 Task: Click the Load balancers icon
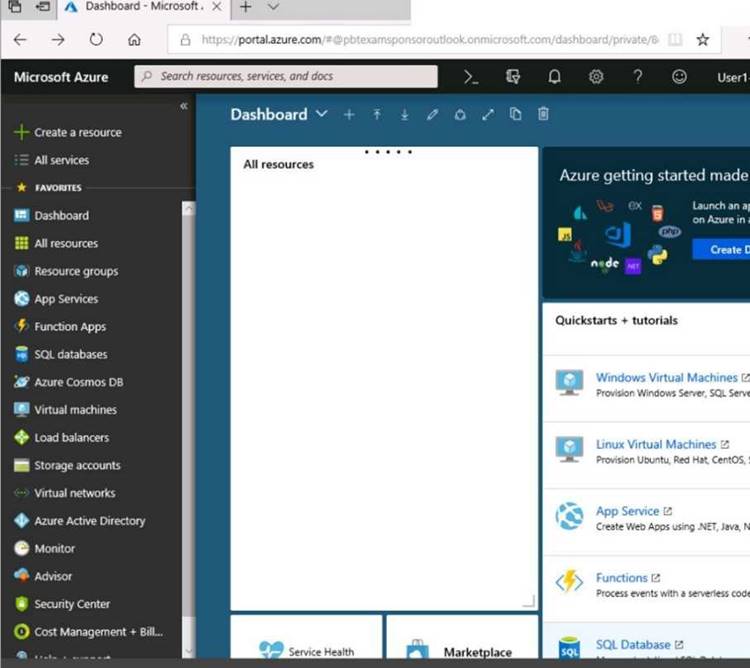pos(22,438)
